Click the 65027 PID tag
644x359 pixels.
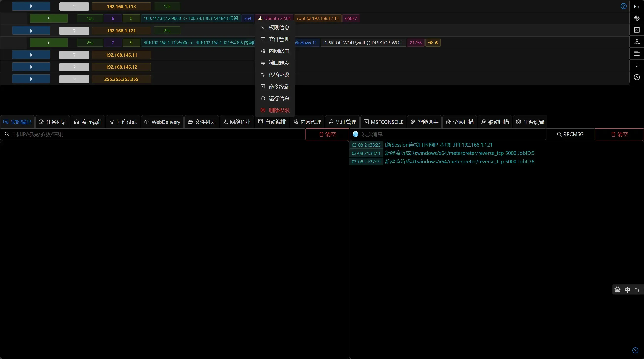(x=351, y=18)
